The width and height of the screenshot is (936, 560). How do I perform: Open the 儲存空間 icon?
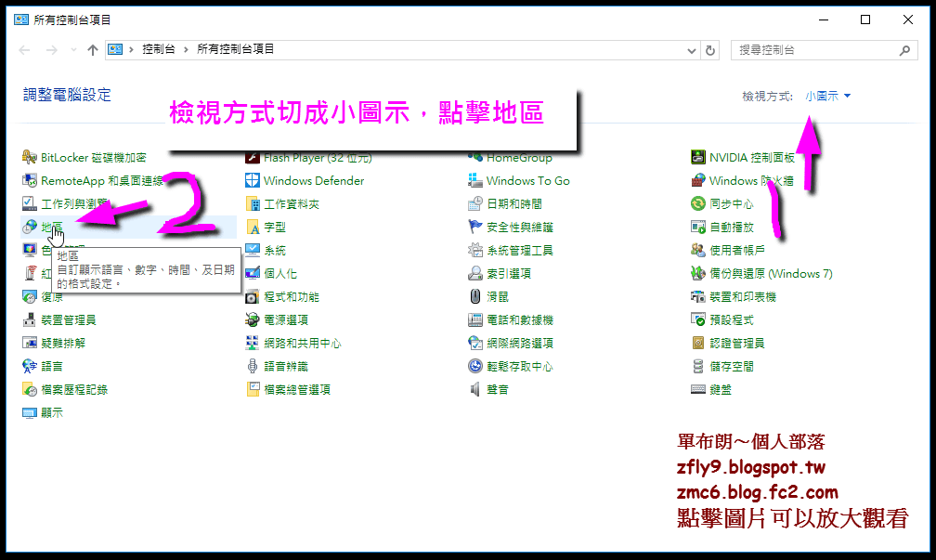pyautogui.click(x=698, y=367)
